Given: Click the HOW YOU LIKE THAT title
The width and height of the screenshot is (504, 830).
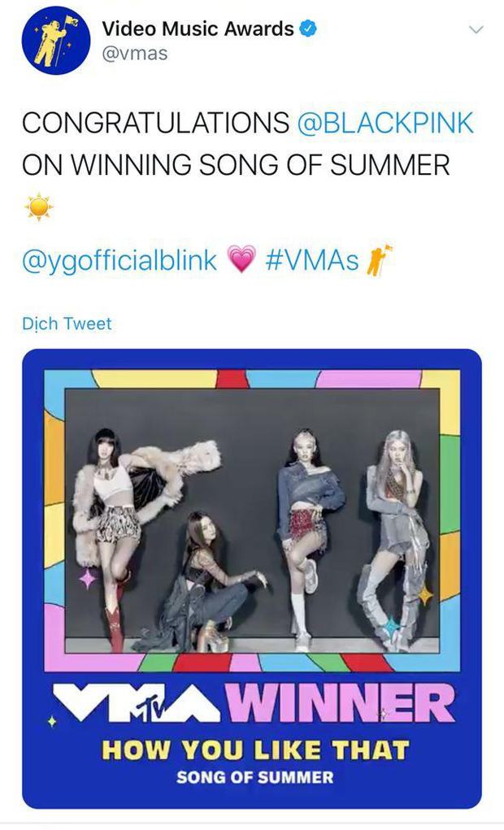Looking at the screenshot, I should pos(256,750).
